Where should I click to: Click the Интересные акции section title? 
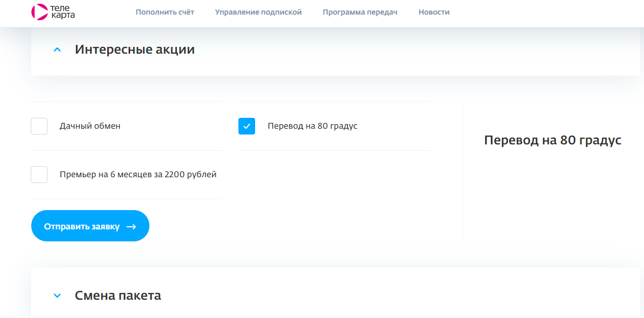point(134,50)
